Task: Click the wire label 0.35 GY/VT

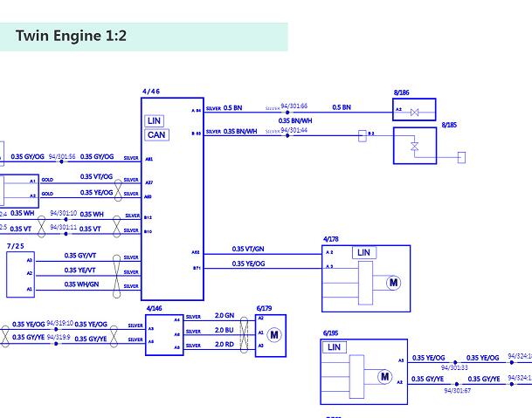Action: click(x=80, y=256)
